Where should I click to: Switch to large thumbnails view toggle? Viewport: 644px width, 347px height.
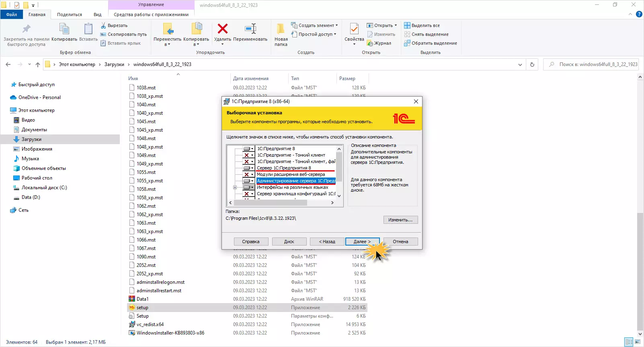[x=637, y=342]
